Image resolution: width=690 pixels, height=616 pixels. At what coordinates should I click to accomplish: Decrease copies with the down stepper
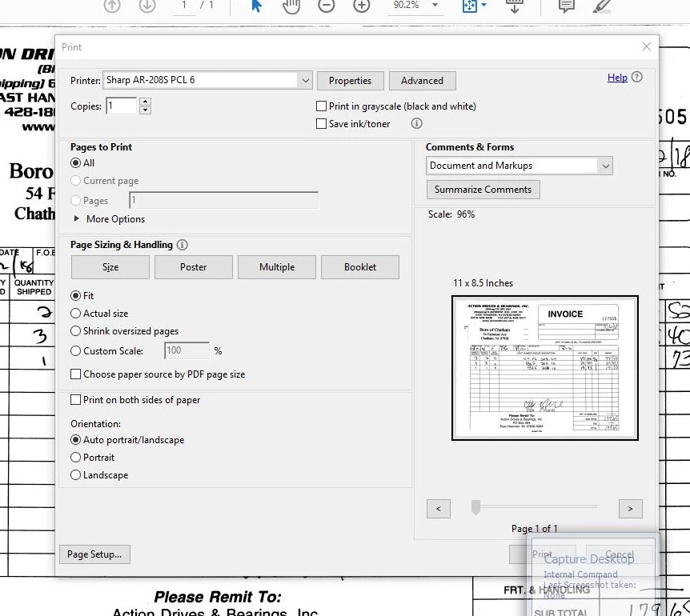click(x=145, y=110)
